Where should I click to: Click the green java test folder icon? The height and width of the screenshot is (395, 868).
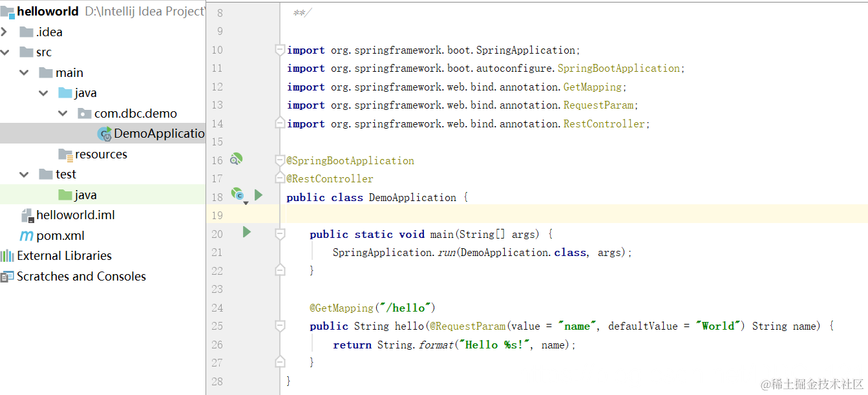click(x=65, y=195)
